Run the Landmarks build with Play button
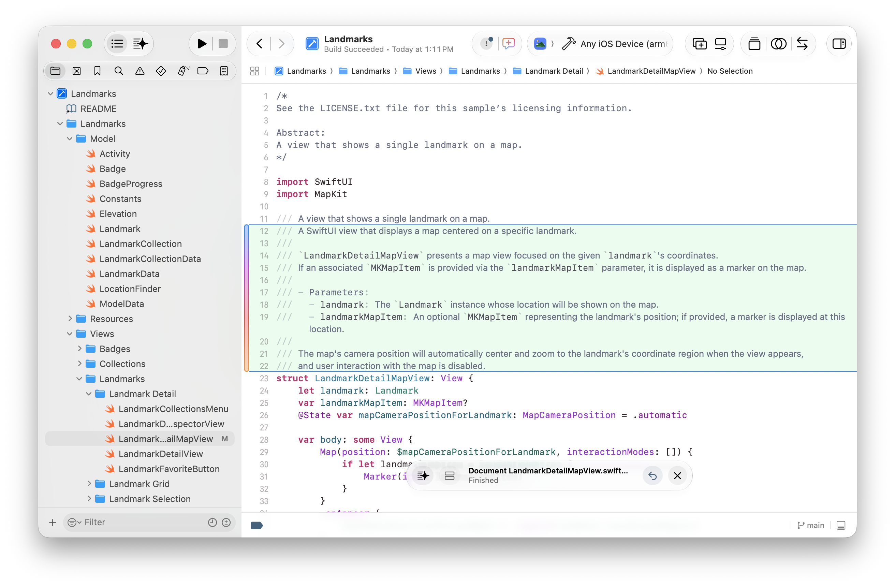 [202, 44]
